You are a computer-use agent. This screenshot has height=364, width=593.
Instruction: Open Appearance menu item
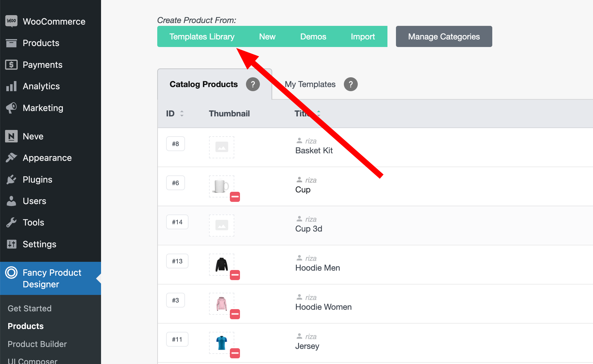click(51, 158)
